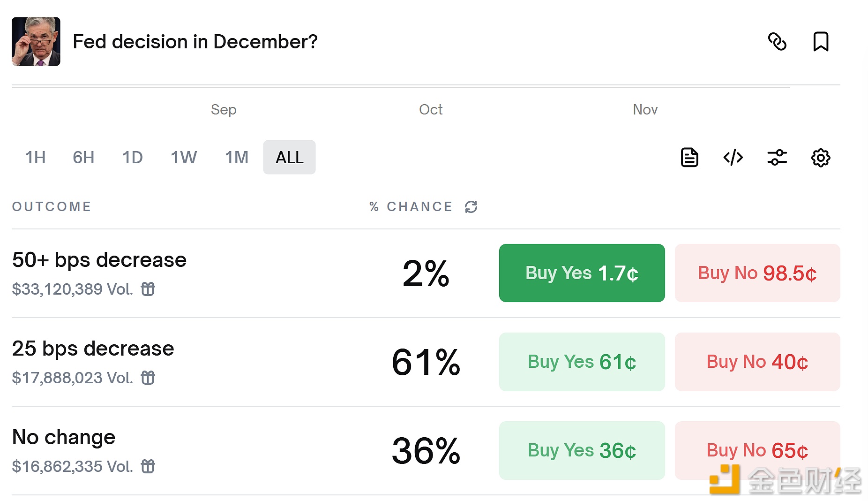
Task: Switch chart to 1H timeframe
Action: coord(35,158)
